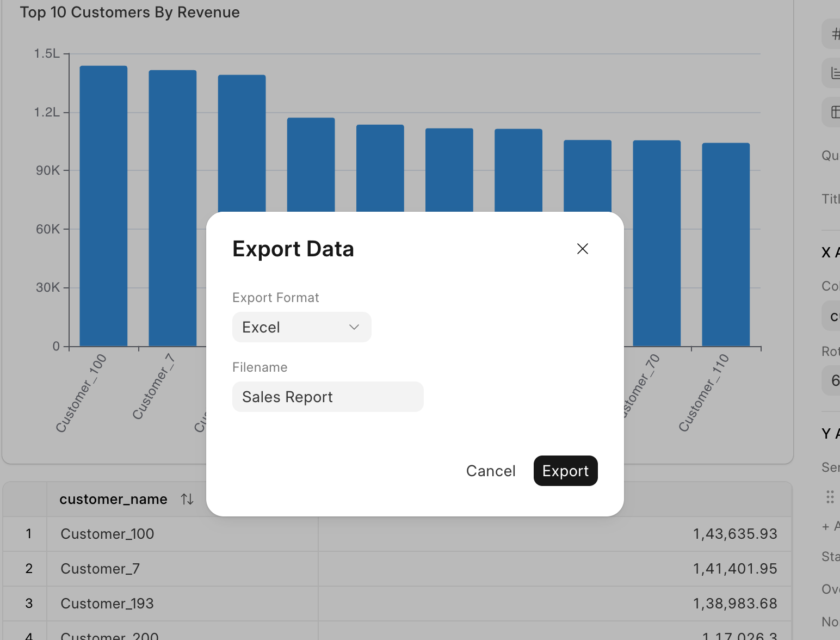Close the Export Data dialog
Image resolution: width=840 pixels, height=640 pixels.
point(582,249)
